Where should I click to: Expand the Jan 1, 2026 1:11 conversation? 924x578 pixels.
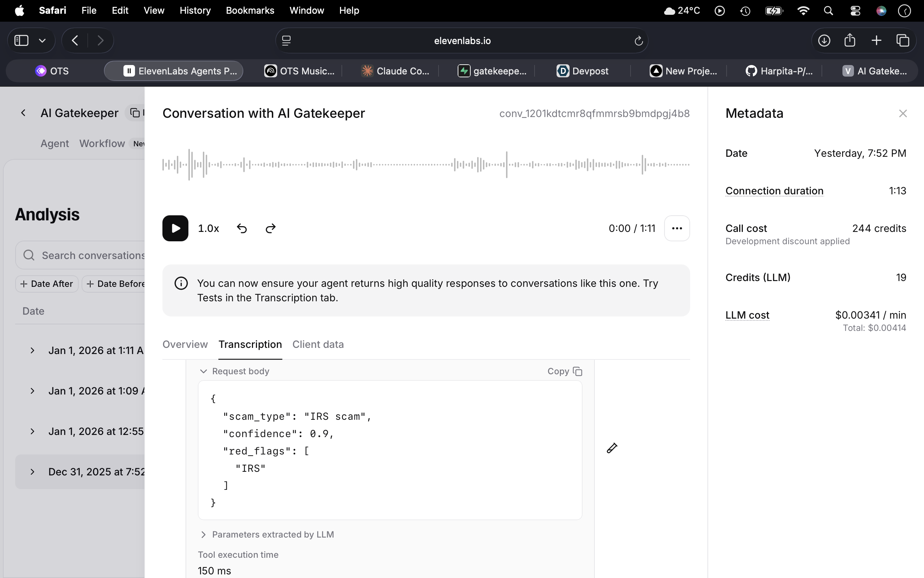(x=32, y=350)
